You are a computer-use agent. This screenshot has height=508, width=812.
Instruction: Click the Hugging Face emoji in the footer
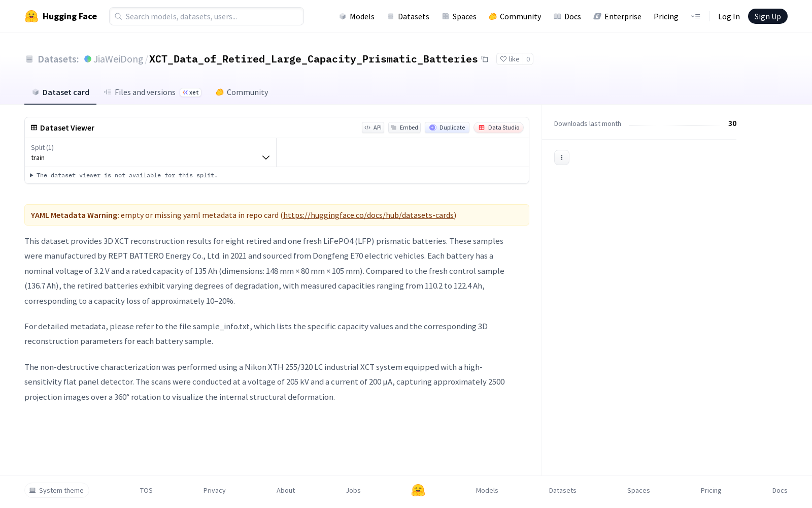(x=418, y=490)
